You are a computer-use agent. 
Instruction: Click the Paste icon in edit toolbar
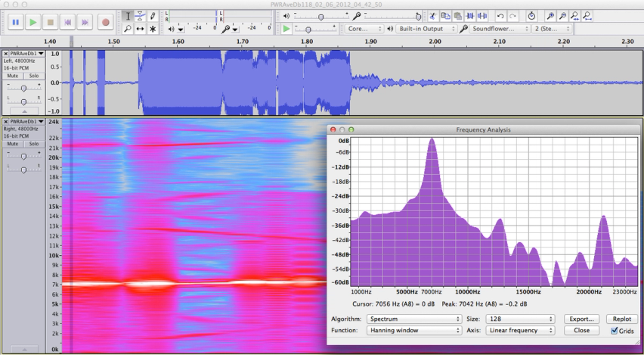tap(457, 16)
